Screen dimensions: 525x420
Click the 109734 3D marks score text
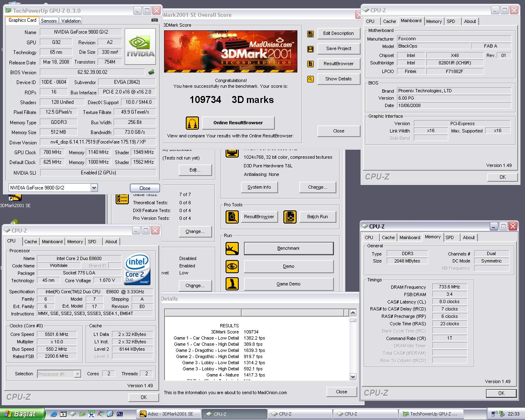[x=231, y=100]
